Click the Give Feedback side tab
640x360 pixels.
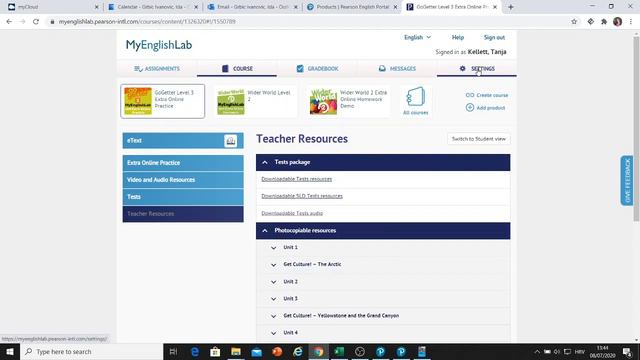tap(627, 180)
